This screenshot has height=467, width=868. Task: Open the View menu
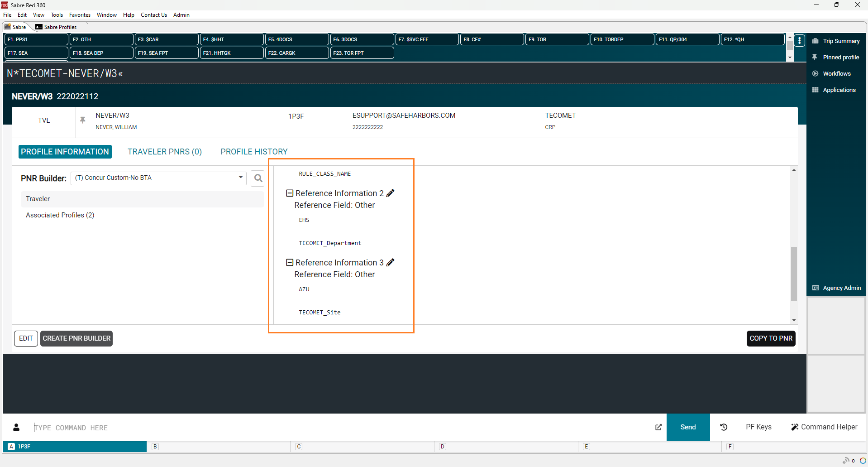(x=38, y=15)
